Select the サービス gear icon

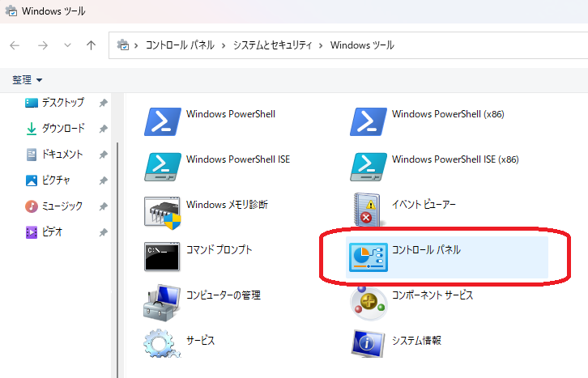tap(162, 346)
